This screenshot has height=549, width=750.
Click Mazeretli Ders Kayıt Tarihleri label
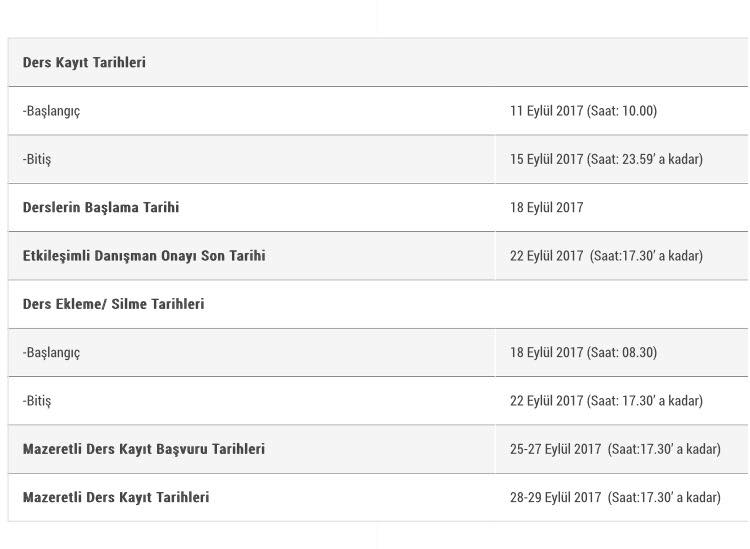pyautogui.click(x=116, y=497)
